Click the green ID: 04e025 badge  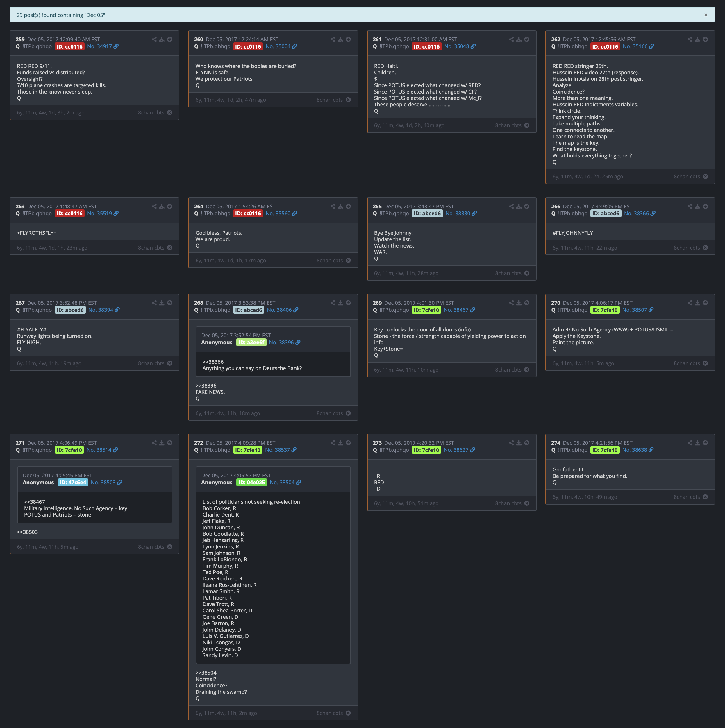252,482
